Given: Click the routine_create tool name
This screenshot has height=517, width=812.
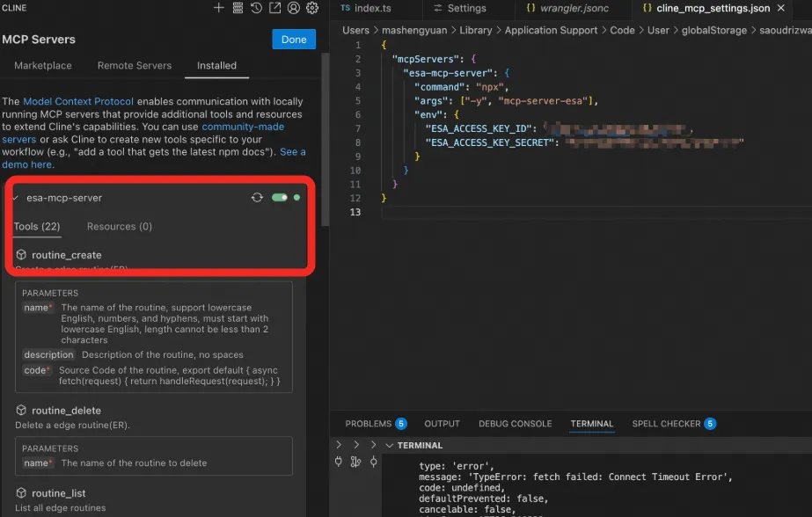Looking at the screenshot, I should click(x=67, y=255).
